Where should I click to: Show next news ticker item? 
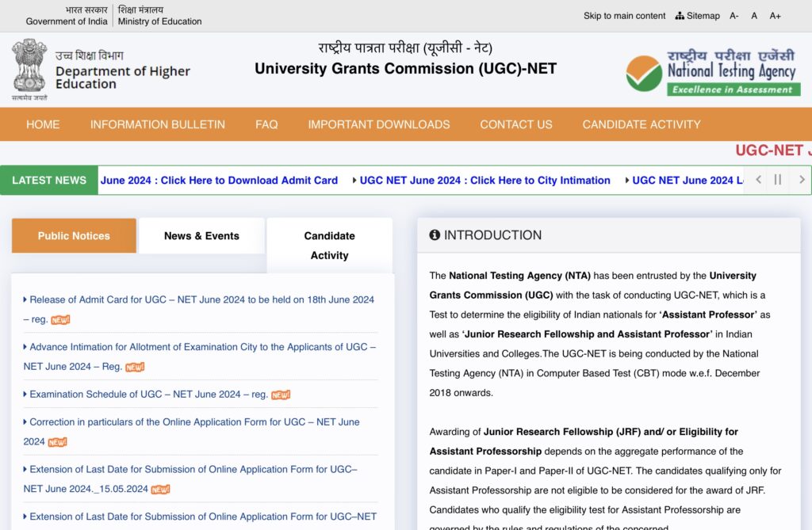802,180
